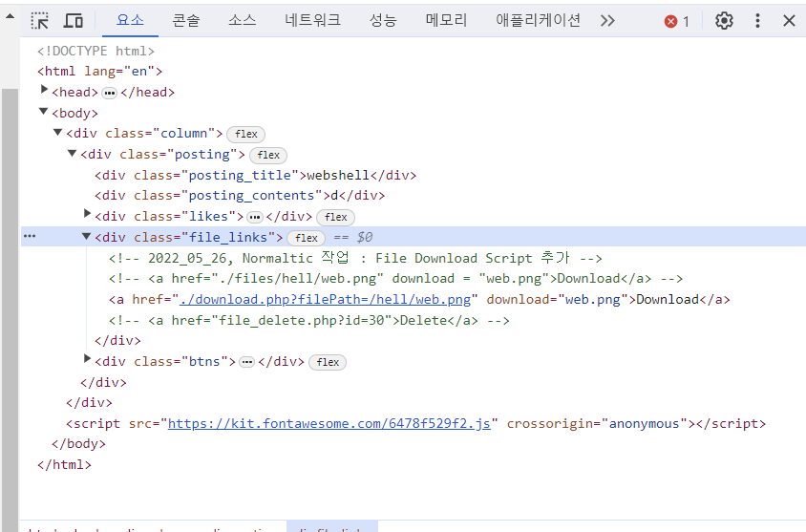Image resolution: width=806 pixels, height=532 pixels.
Task: Activate the element inspector picker icon
Action: 39,21
